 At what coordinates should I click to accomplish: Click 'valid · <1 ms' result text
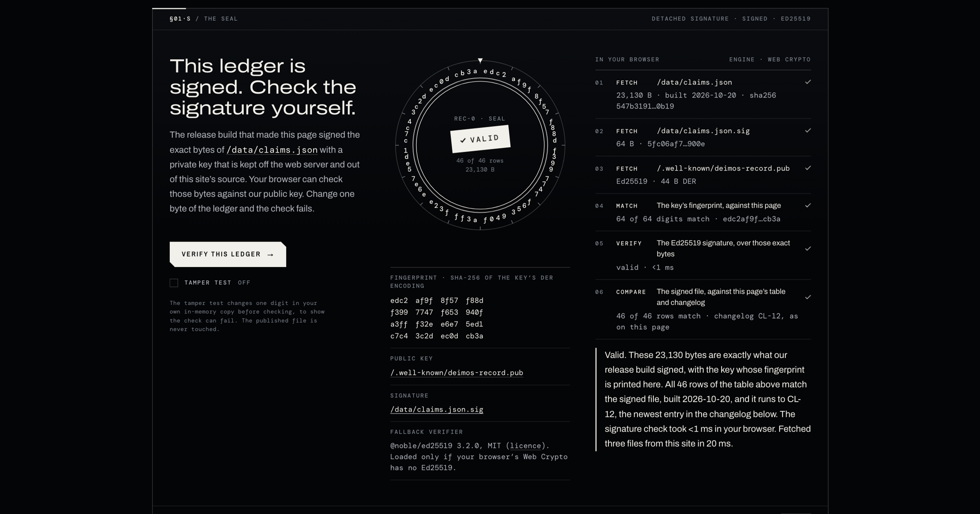coord(645,268)
